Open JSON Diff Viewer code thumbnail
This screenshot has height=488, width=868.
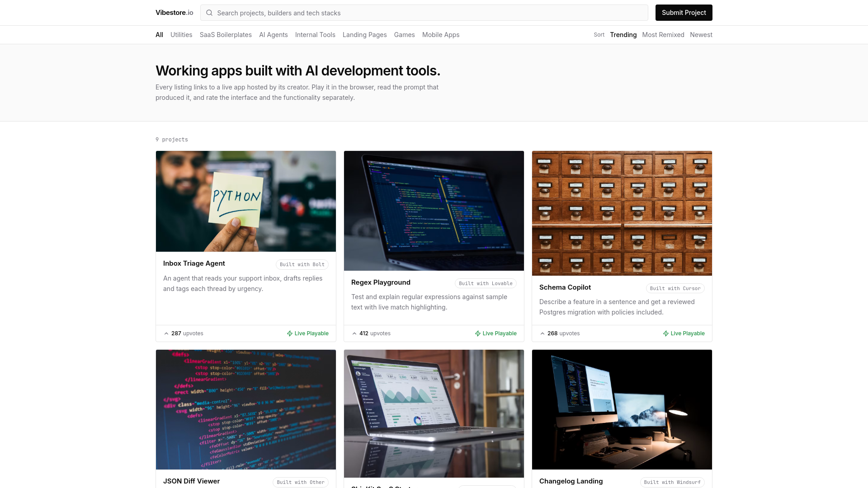coord(246,409)
